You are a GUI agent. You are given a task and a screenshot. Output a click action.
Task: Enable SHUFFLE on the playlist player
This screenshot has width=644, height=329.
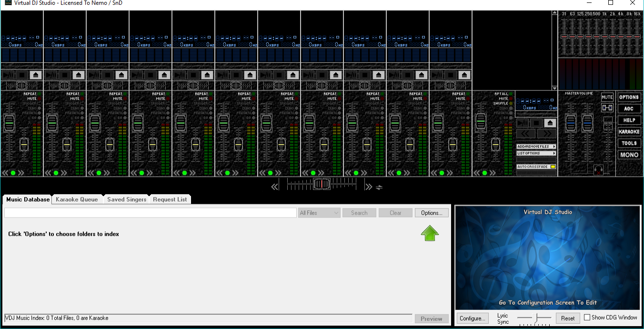[503, 103]
